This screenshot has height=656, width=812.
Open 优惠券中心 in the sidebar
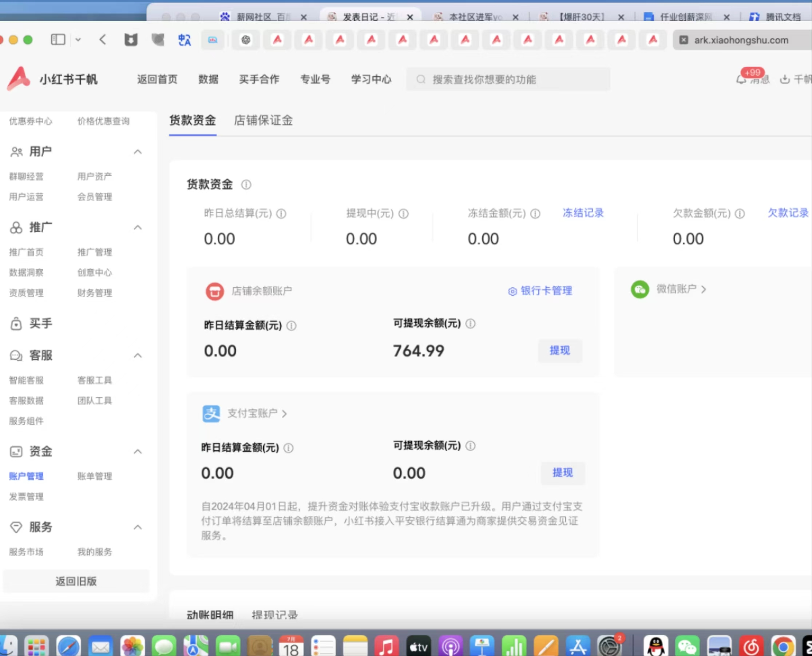[31, 121]
